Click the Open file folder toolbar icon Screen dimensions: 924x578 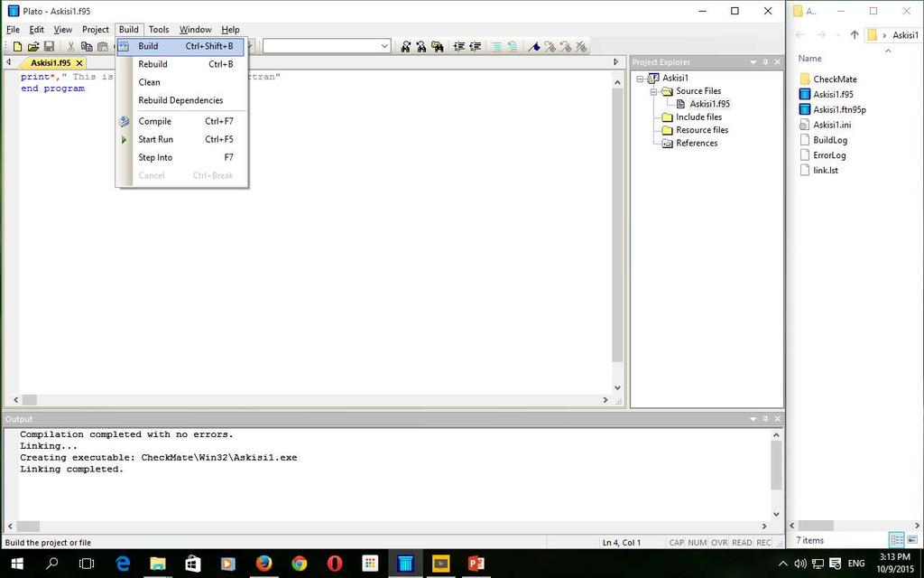[x=33, y=47]
